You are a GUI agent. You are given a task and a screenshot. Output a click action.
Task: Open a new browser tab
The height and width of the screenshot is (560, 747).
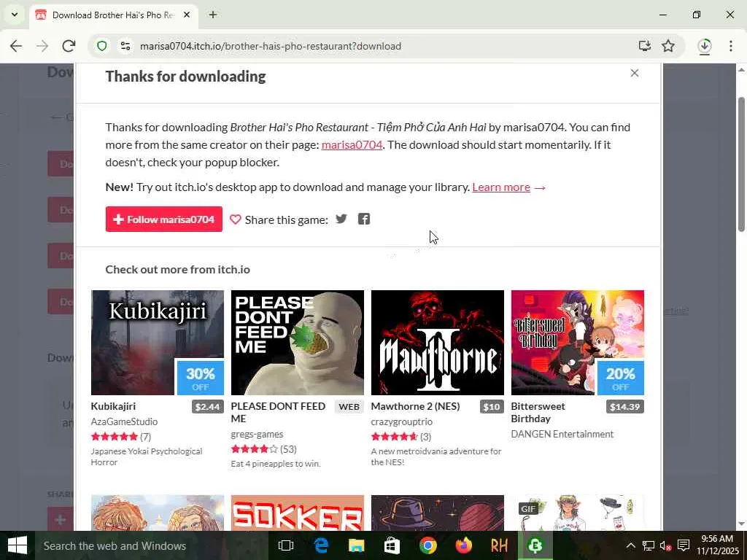point(213,15)
